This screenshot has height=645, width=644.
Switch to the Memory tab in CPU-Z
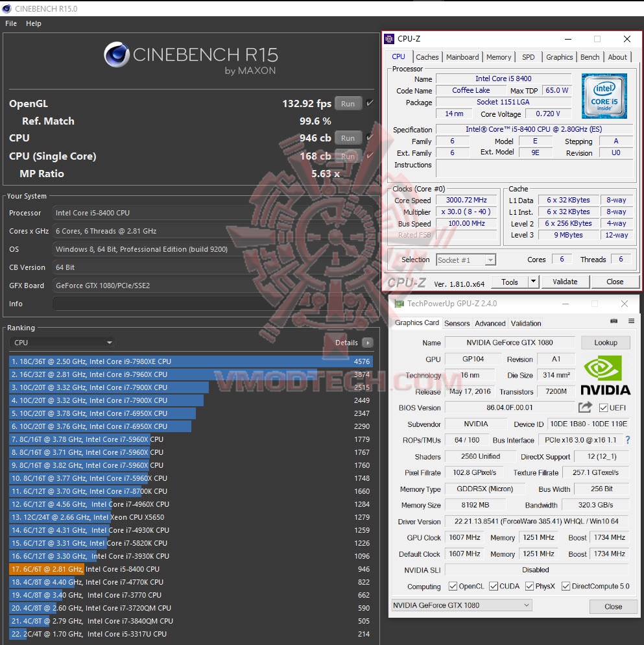[499, 57]
